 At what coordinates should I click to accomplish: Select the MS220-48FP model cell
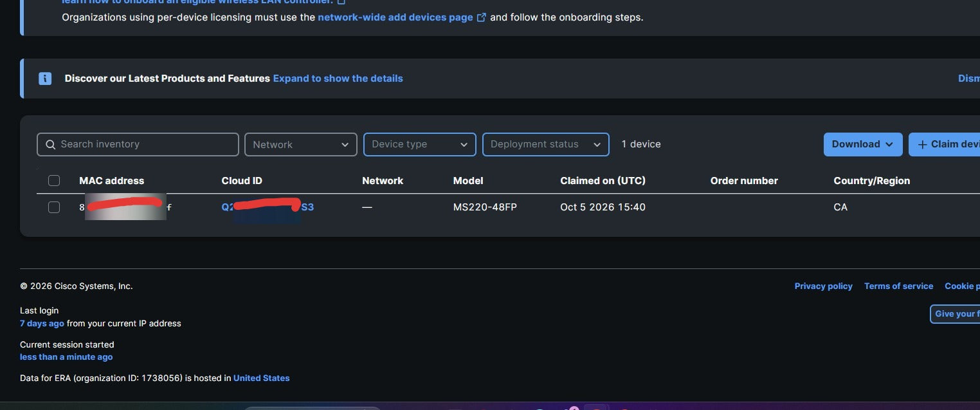coord(485,207)
